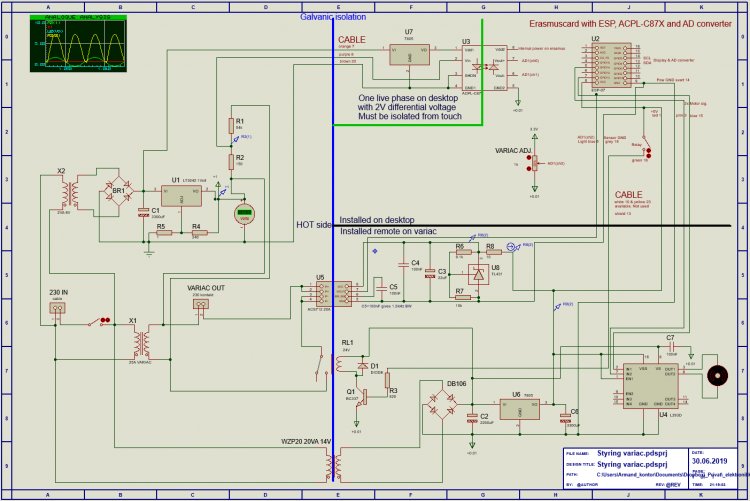Click resistor R4 symbol
The height and width of the screenshot is (501, 750).
(x=199, y=233)
